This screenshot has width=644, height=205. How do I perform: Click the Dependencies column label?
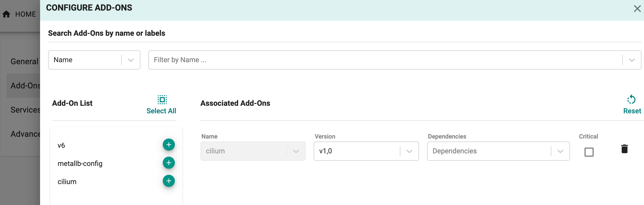447,136
